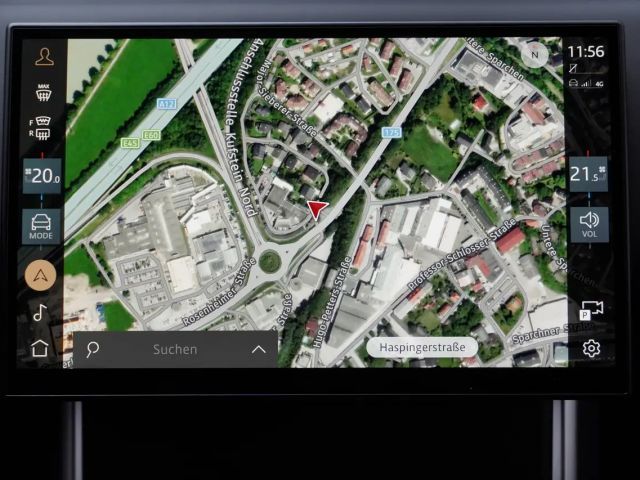Viewport: 640px width, 480px height.
Task: Open the user profile icon
Action: point(44,56)
